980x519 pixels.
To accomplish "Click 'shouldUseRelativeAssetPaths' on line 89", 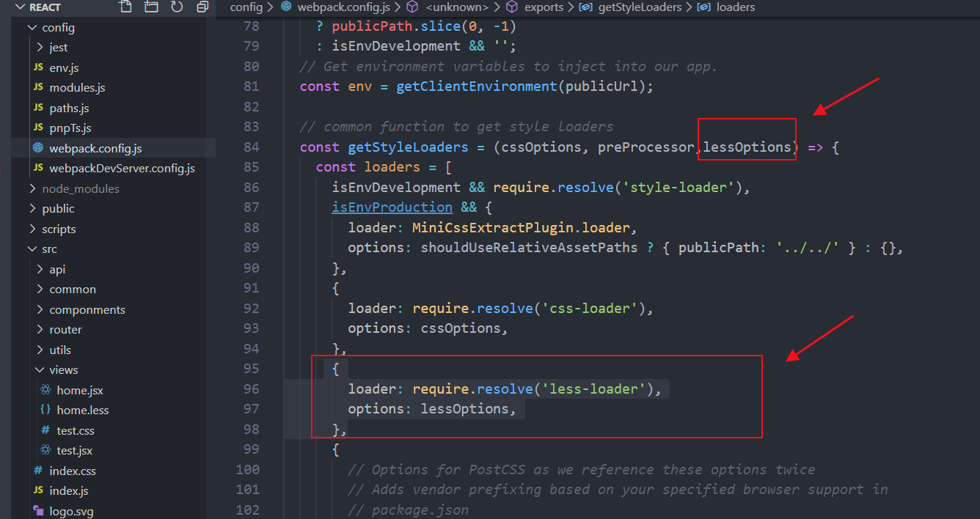I will coord(530,248).
